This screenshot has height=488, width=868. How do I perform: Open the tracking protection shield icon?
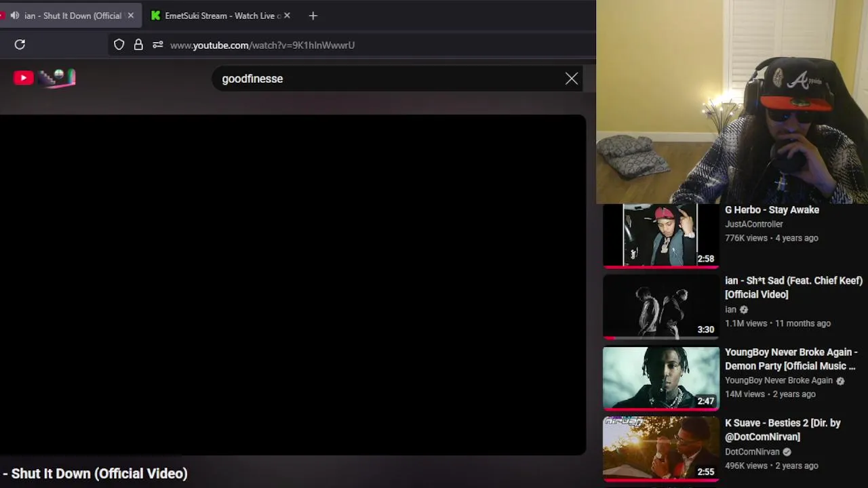(119, 45)
